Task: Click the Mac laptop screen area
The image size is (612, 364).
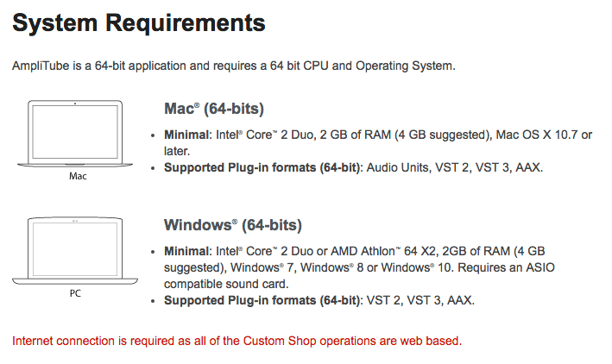Action: (x=75, y=131)
